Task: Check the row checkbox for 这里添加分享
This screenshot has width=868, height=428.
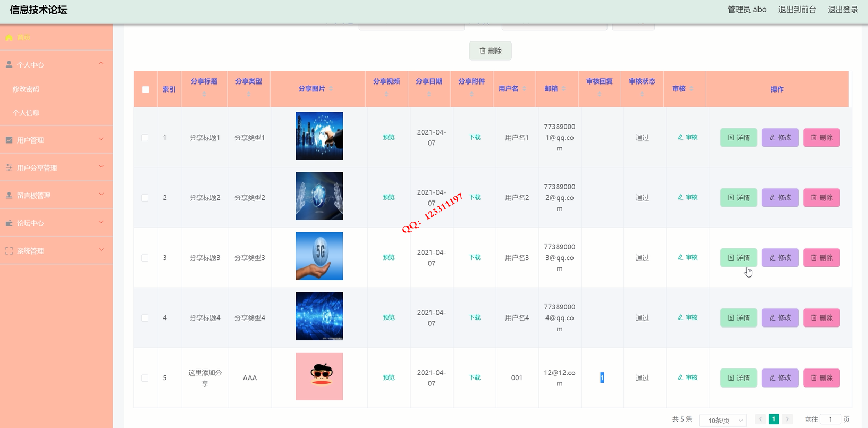Action: pos(145,378)
